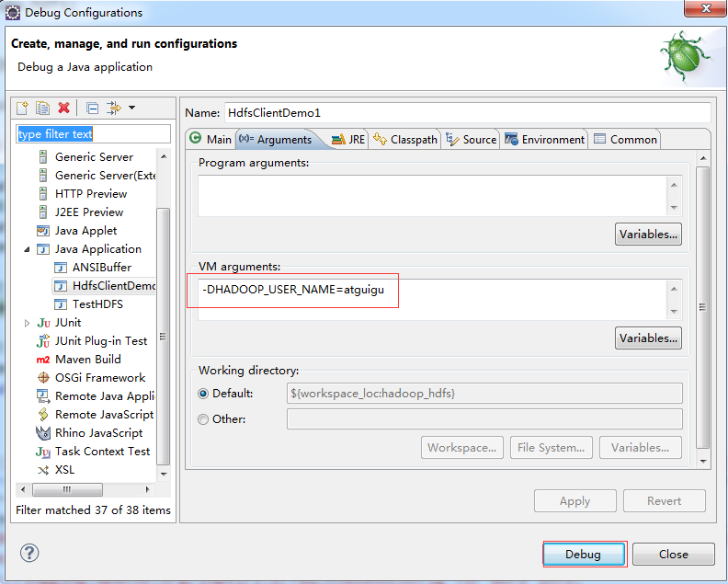728x584 pixels.
Task: Click VM arguments text -DHADOOP_USER_NAME
Action: point(293,290)
